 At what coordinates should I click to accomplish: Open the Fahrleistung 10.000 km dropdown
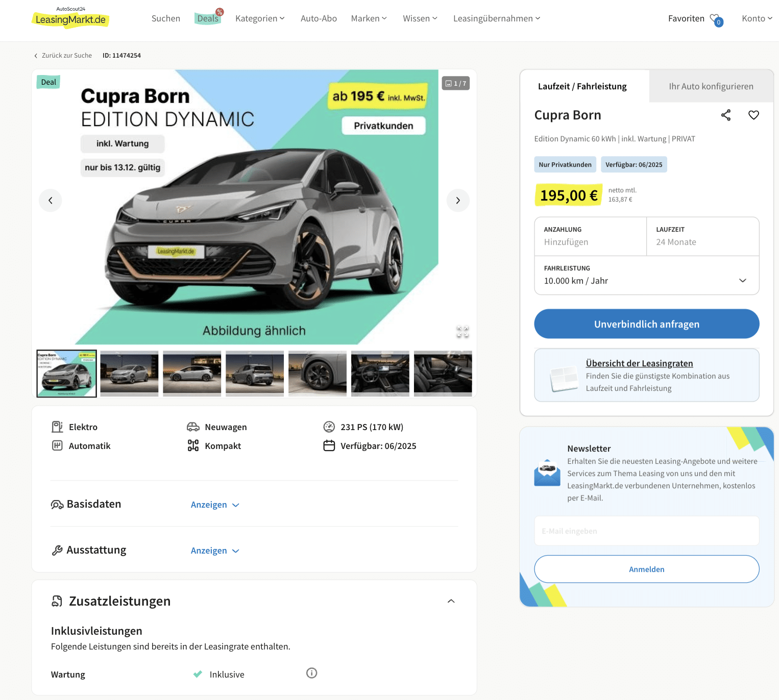pos(646,276)
